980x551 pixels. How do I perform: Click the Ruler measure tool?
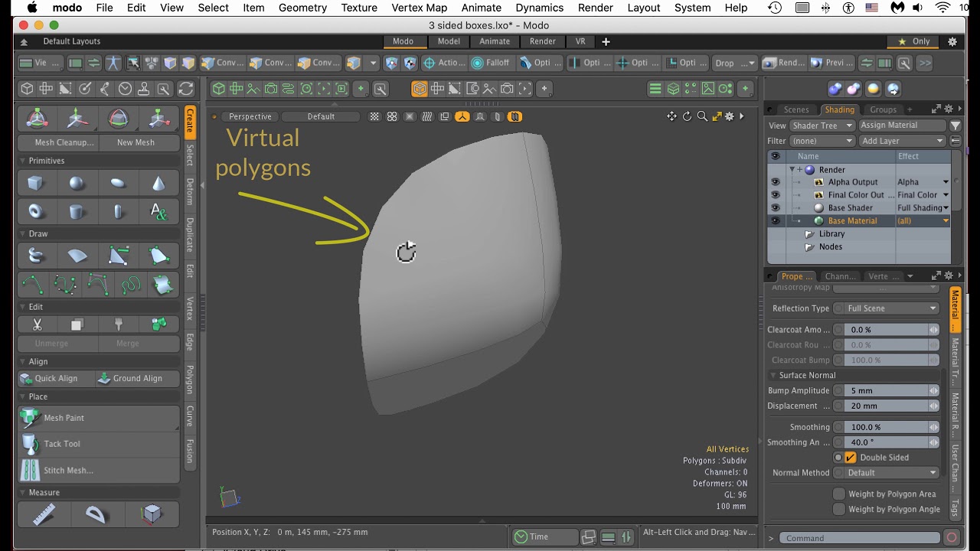(x=44, y=515)
